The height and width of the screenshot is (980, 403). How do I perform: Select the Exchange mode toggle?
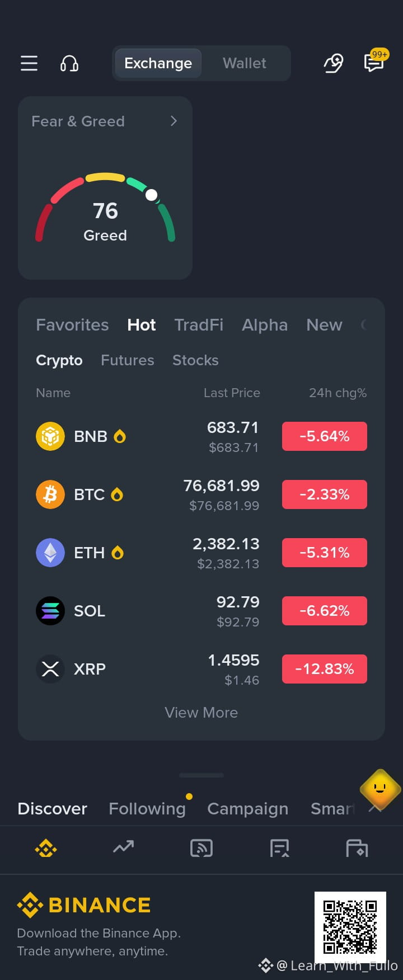(158, 63)
